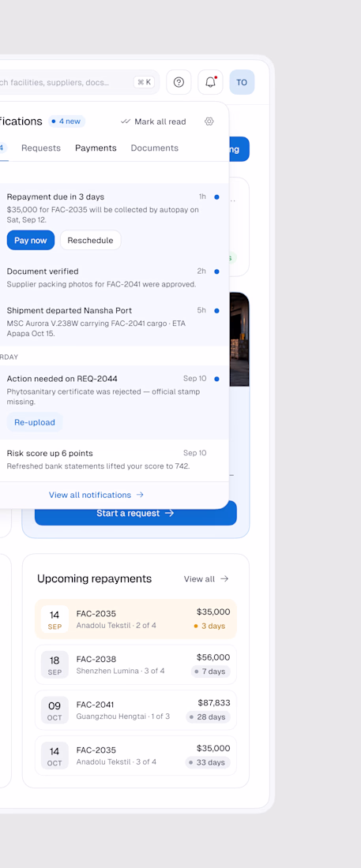Open the Repayment due in 3 days notification

pyautogui.click(x=113, y=222)
